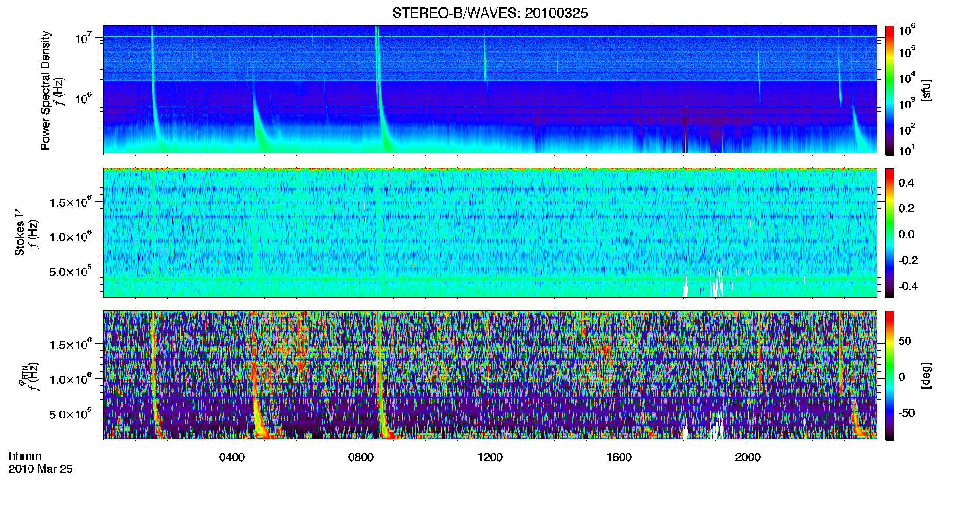Click the Stokes V spectrogram plot
The image size is (980, 505).
490,232
